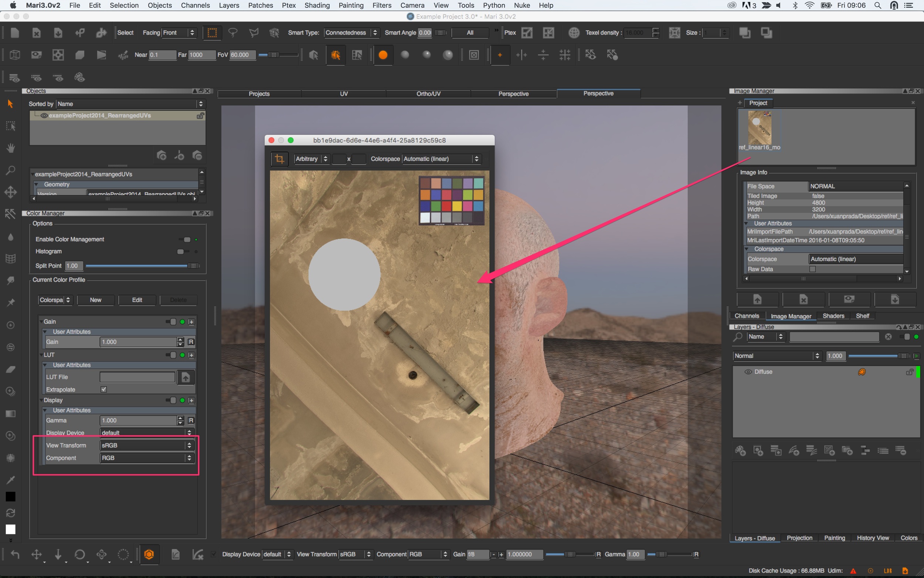Click load image icon in Image Manager
Viewport: 924px width, 578px height.
[757, 299]
